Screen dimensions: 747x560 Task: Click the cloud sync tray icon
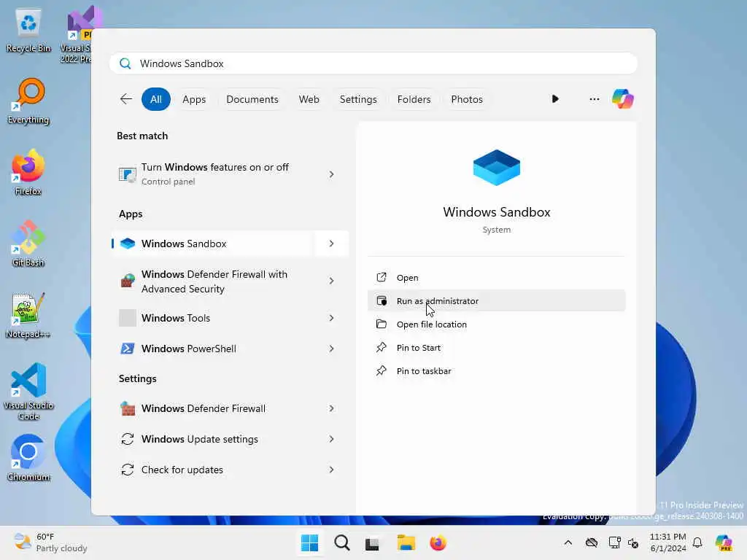click(x=591, y=542)
